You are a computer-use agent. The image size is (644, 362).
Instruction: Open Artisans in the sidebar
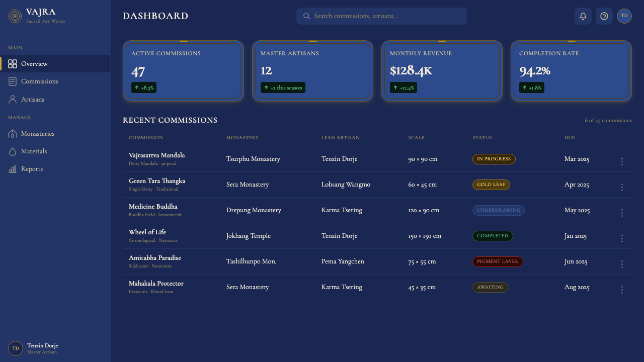tap(55, 100)
